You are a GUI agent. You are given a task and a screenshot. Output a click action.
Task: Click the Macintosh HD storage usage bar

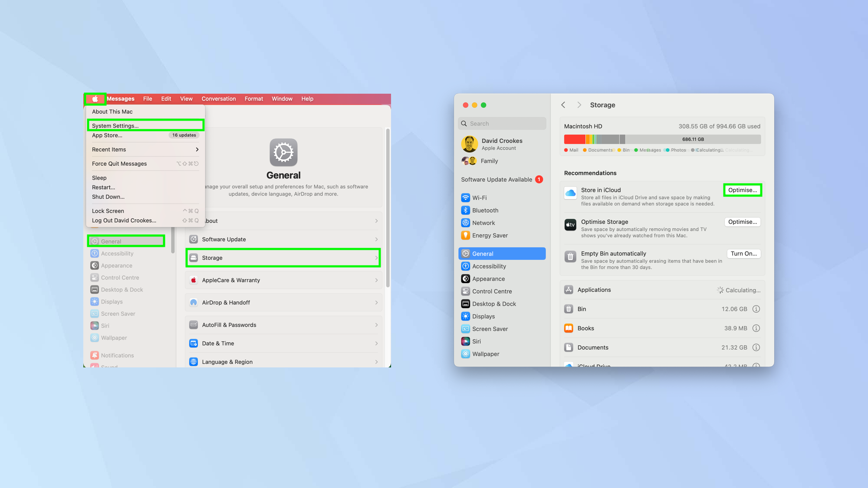[662, 139]
